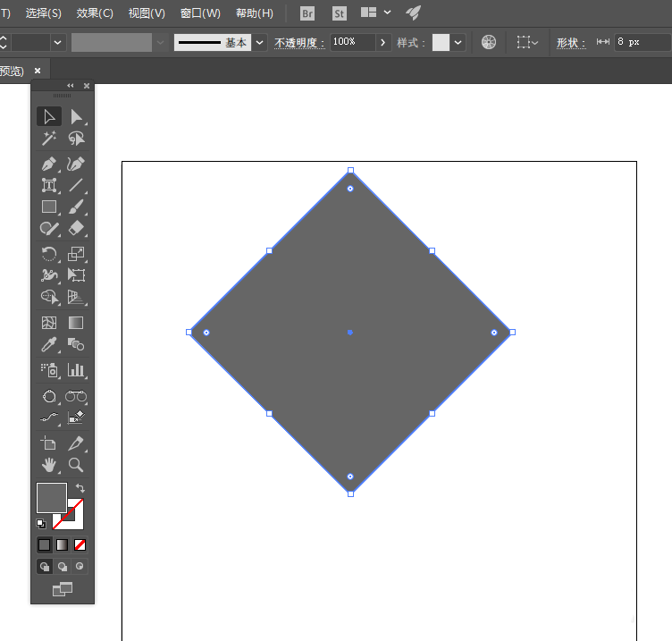This screenshot has height=641, width=672.
Task: Select the Hand tool
Action: coord(49,465)
